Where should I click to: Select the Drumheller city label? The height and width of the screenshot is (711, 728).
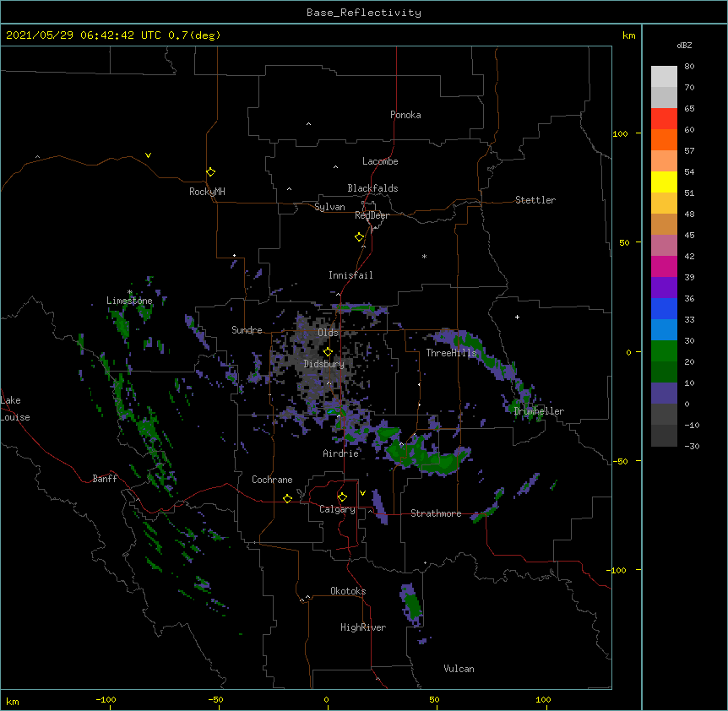point(539,411)
